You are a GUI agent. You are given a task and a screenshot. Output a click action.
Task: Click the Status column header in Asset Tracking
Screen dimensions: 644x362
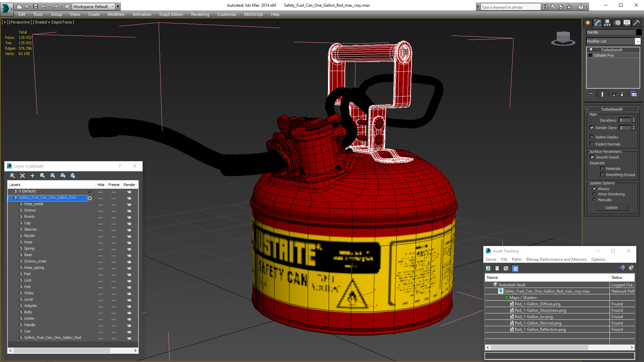click(622, 278)
